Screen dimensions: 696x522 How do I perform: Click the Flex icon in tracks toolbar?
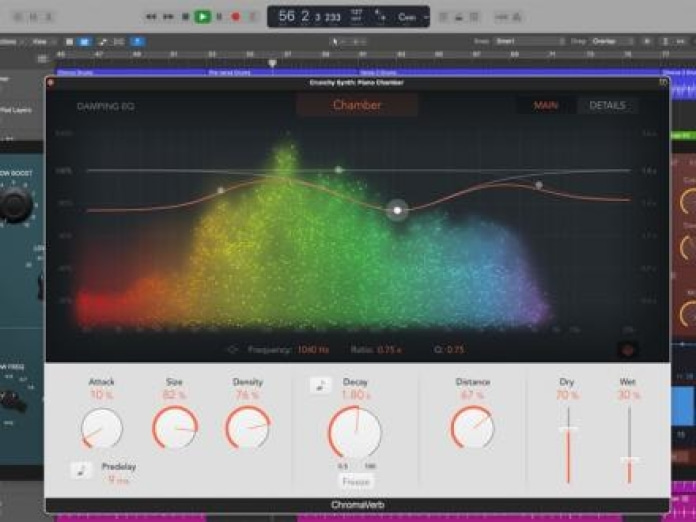[119, 42]
